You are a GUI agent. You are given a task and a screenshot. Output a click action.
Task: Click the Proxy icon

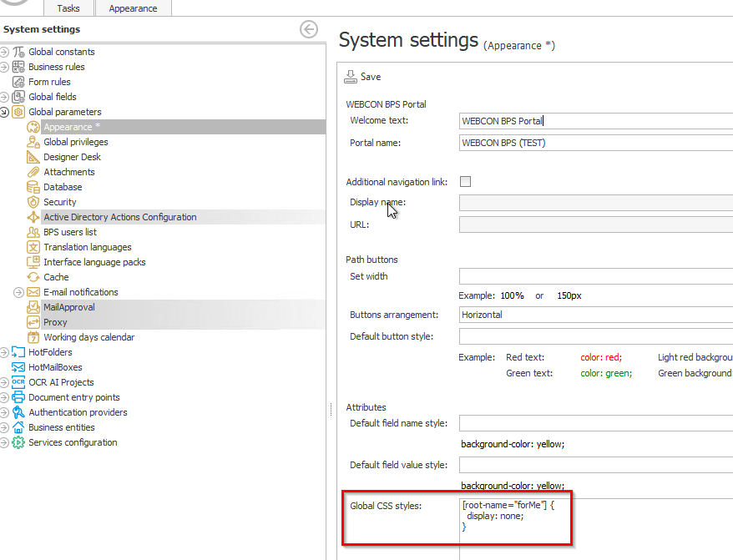pos(33,322)
